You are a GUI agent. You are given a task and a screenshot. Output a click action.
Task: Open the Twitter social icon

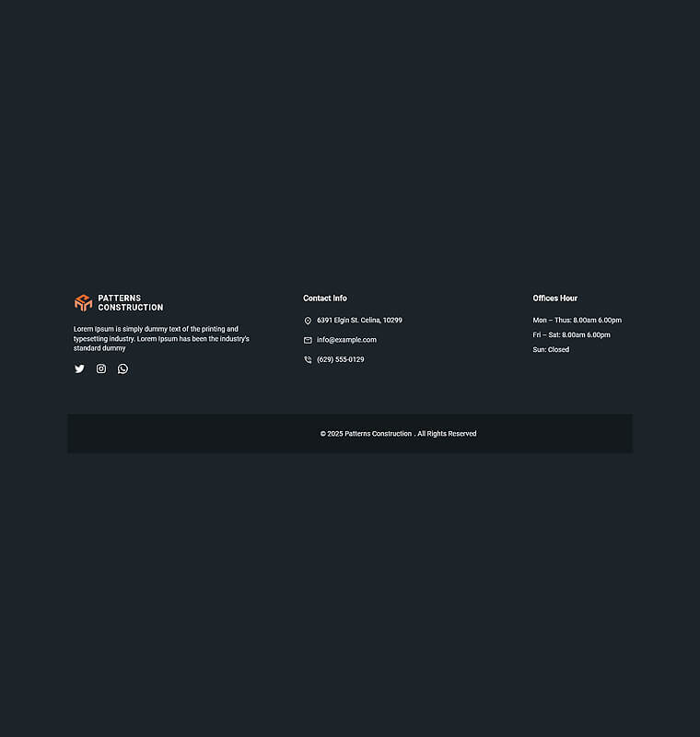pos(79,368)
